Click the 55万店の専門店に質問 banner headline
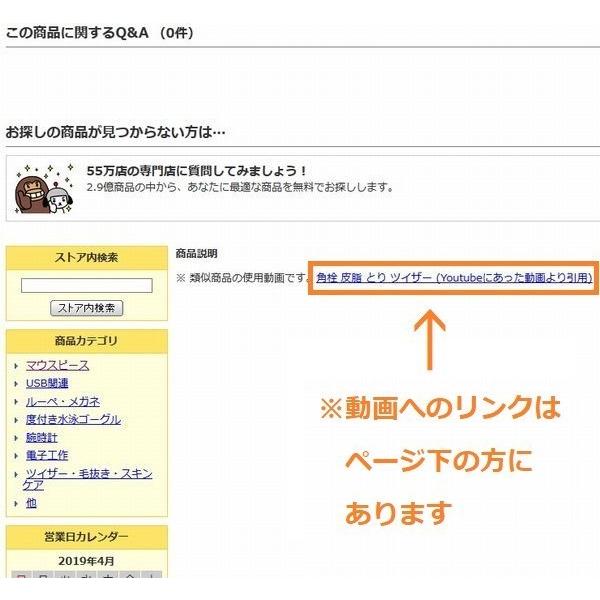The height and width of the screenshot is (600, 600). click(197, 171)
